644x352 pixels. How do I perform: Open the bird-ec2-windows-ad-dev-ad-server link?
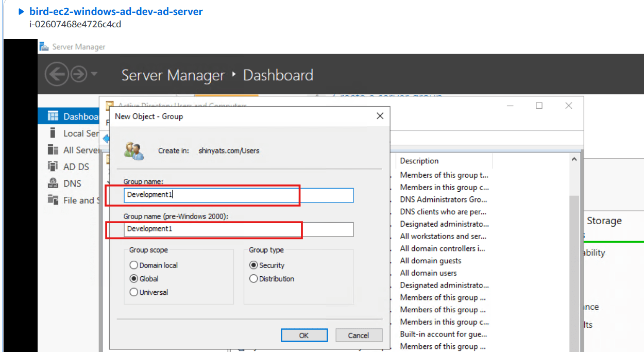pyautogui.click(x=116, y=11)
